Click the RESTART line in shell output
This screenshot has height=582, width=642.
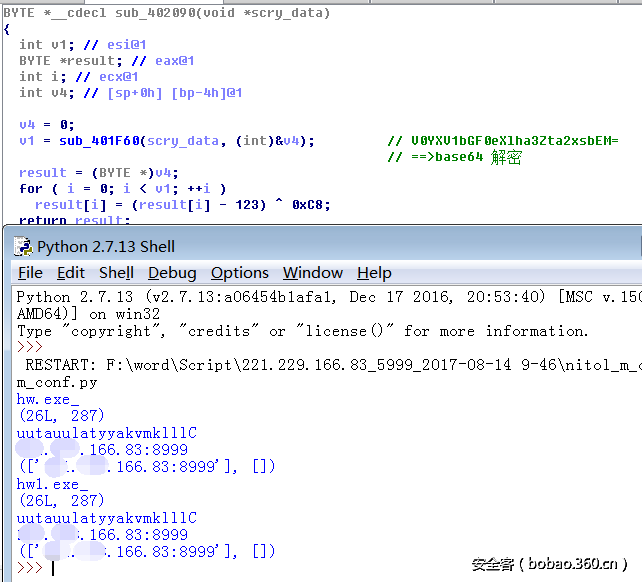(x=333, y=365)
